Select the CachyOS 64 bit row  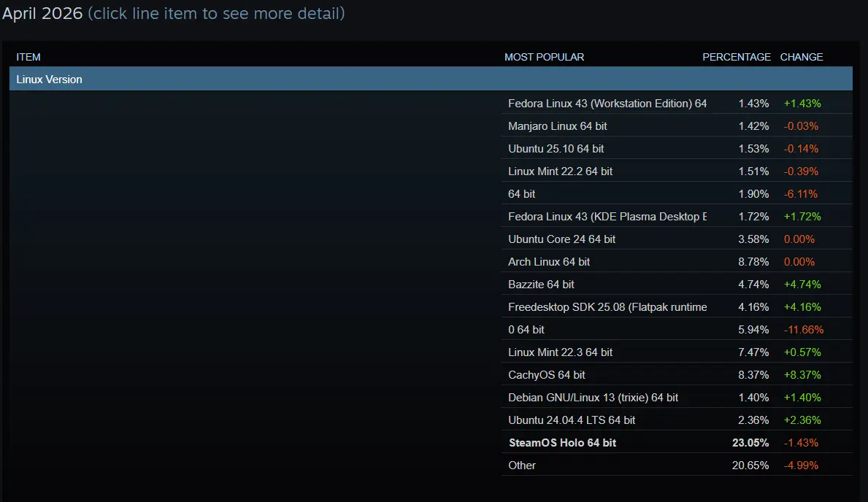coord(677,375)
